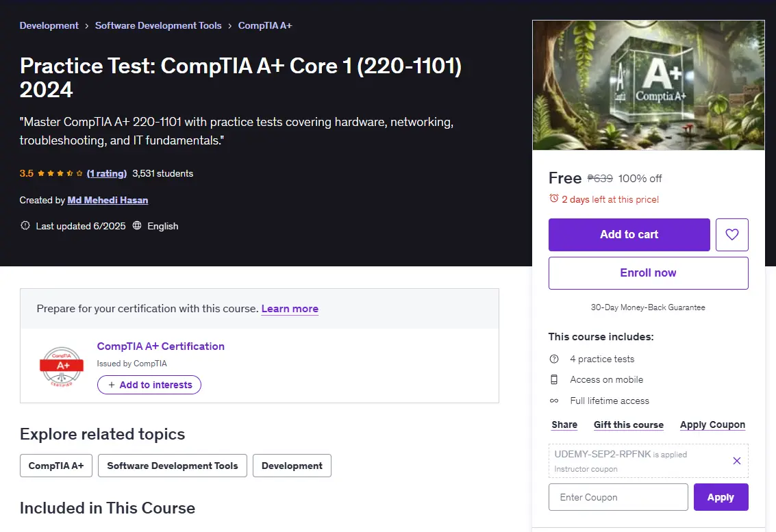Click the '3.5' rating score
The height and width of the screenshot is (532, 776).
pyautogui.click(x=26, y=173)
